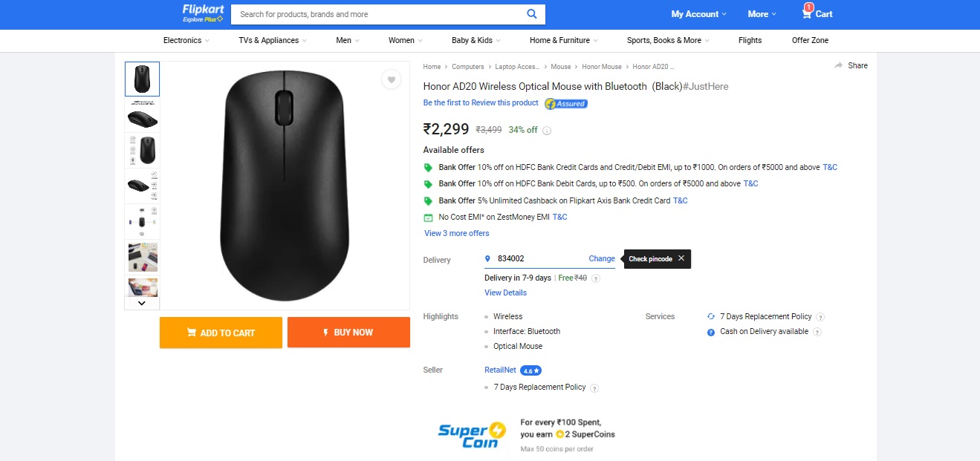This screenshot has width=980, height=461.
Task: Click View 3 more offers link
Action: tap(457, 233)
